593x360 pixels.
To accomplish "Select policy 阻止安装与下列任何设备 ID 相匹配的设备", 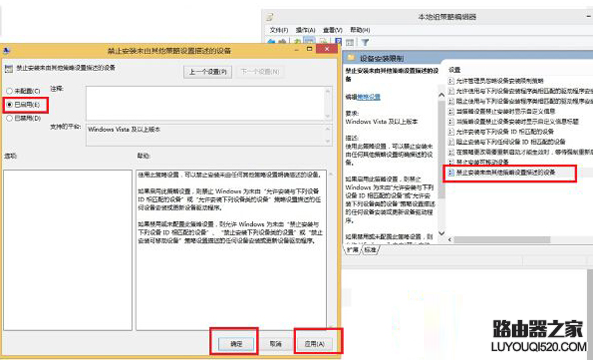I will click(507, 142).
